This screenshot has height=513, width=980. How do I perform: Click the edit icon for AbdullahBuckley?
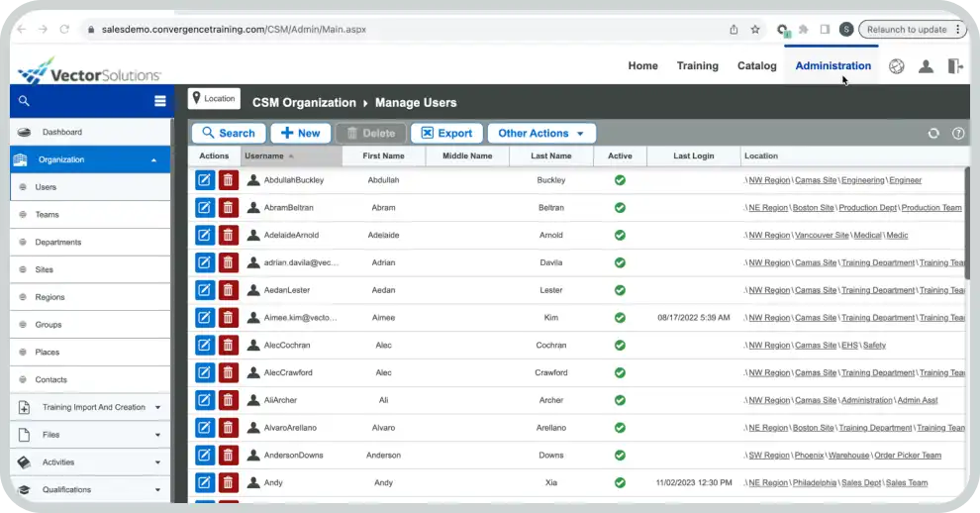pyautogui.click(x=204, y=180)
